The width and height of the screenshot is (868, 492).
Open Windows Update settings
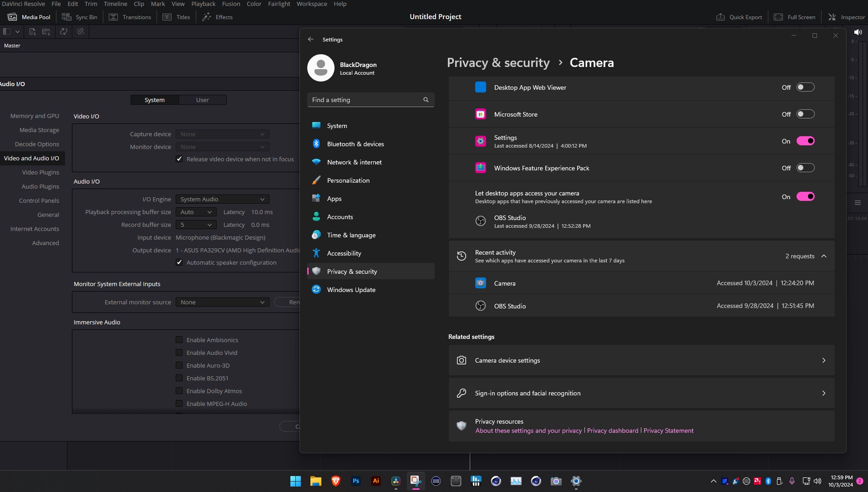pos(371,290)
